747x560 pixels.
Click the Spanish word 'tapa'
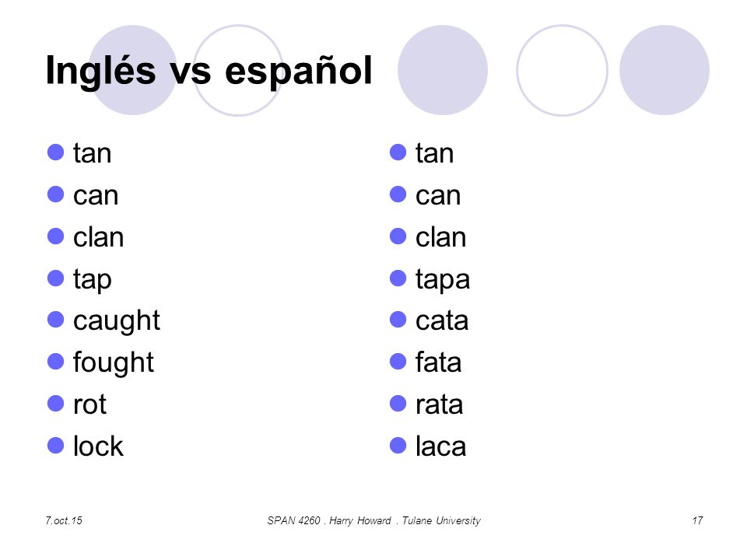pyautogui.click(x=443, y=280)
